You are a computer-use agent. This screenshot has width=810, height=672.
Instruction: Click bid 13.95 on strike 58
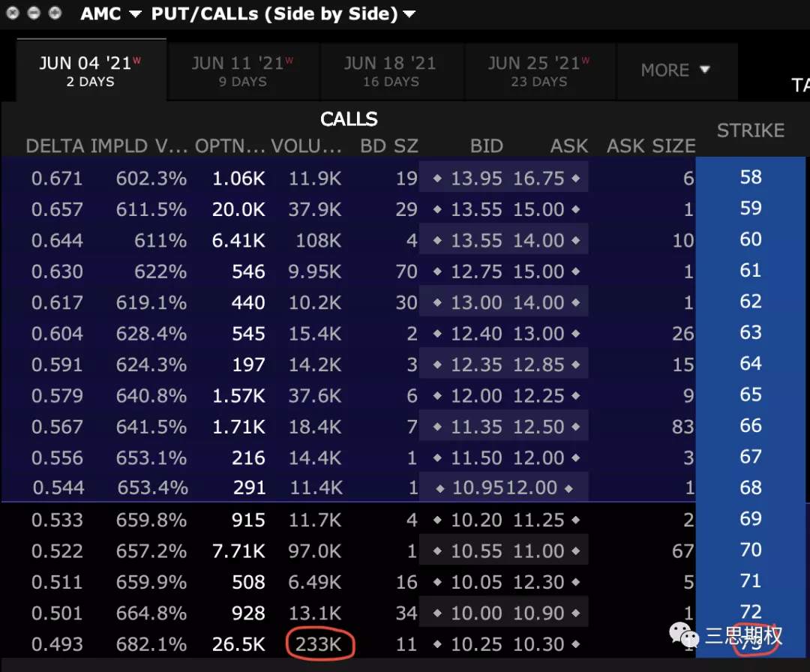coord(476,178)
